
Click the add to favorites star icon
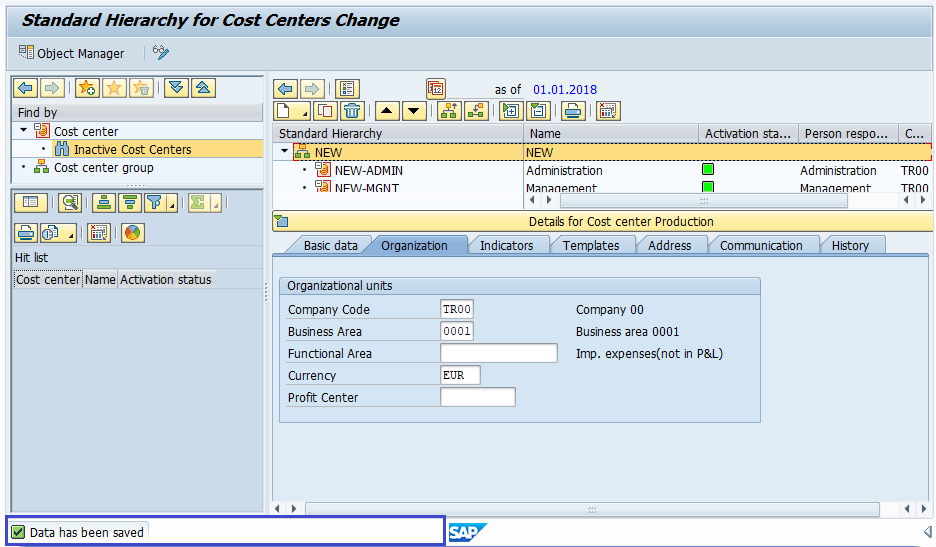click(x=87, y=88)
